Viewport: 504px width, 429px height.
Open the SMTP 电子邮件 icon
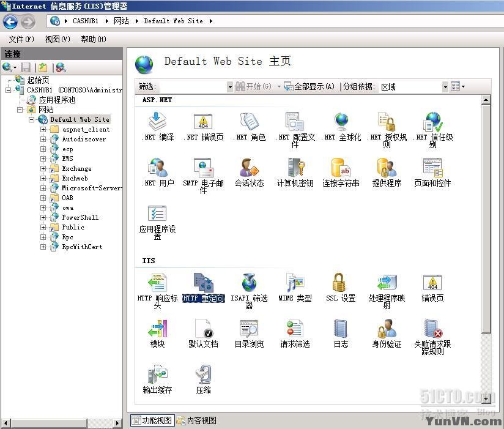[203, 175]
